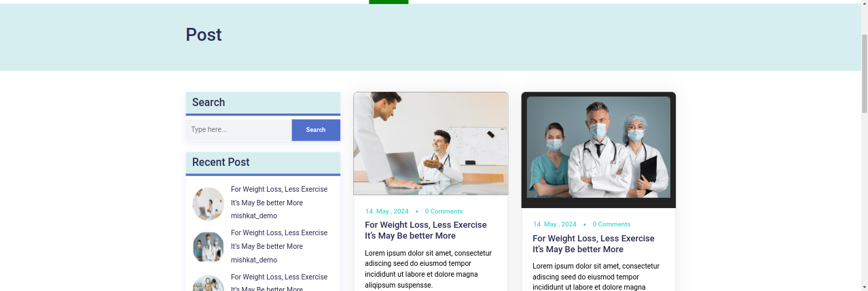Open second recent post title link

pyautogui.click(x=279, y=239)
